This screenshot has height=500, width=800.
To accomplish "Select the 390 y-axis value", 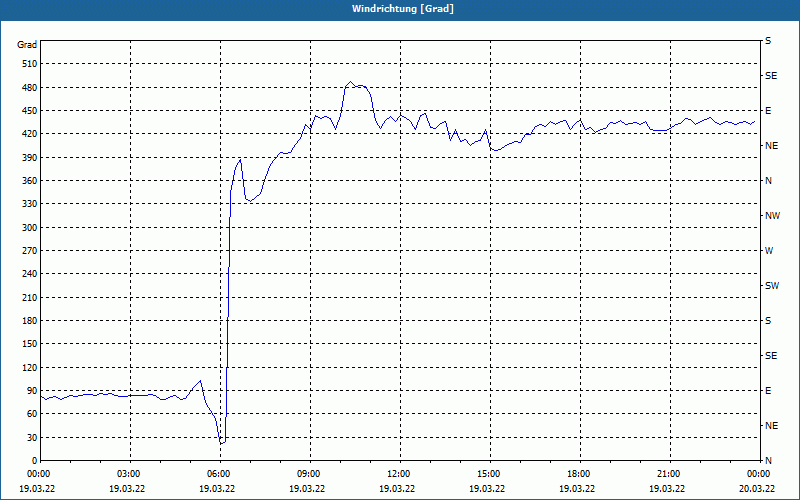I will (x=30, y=158).
